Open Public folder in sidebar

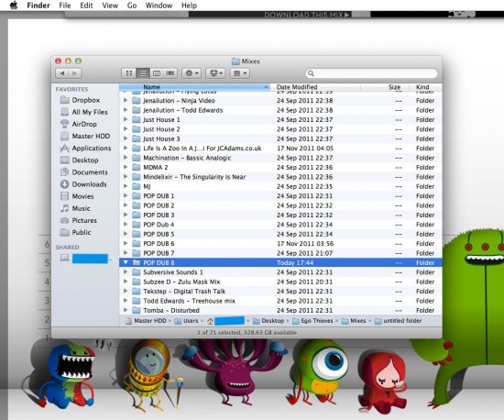pyautogui.click(x=76, y=232)
